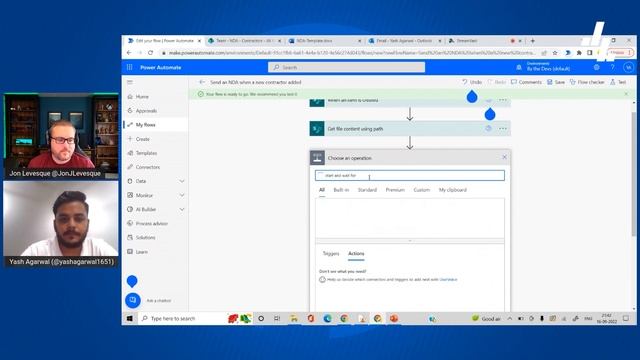Viewport: 640px width, 360px height.
Task: Select the Standard connectors tab
Action: (367, 190)
